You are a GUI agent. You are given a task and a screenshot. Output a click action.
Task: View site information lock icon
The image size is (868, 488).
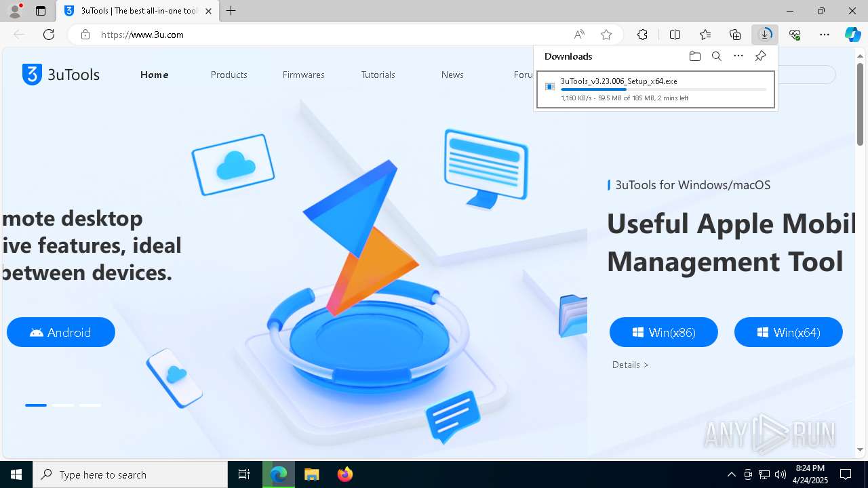(85, 35)
